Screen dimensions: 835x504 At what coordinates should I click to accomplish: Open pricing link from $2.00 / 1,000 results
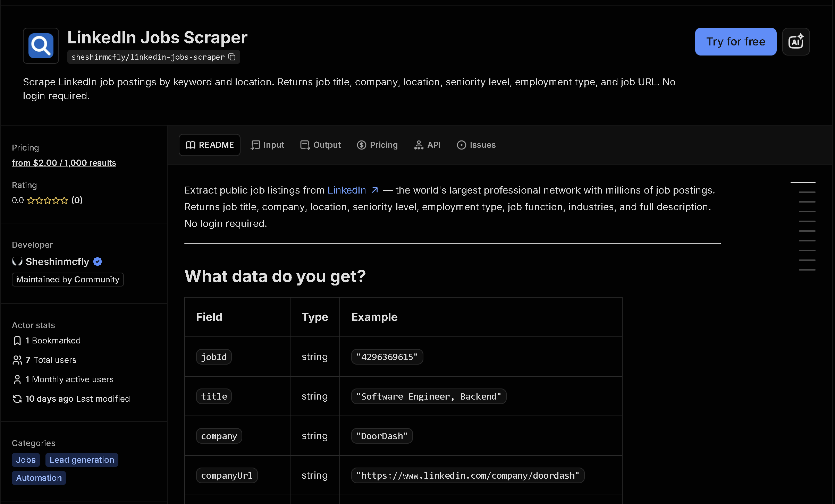point(64,163)
